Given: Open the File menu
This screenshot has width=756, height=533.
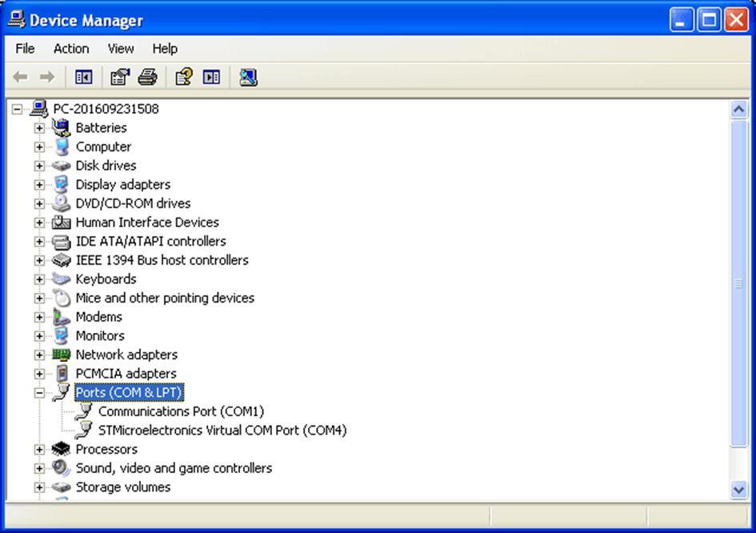Looking at the screenshot, I should (x=25, y=49).
